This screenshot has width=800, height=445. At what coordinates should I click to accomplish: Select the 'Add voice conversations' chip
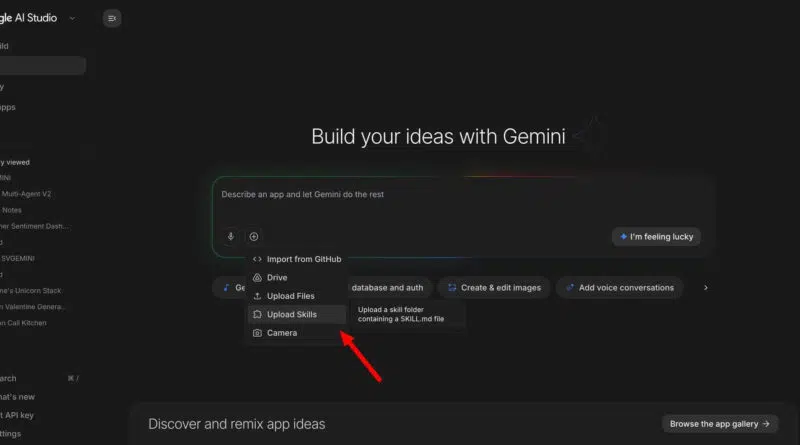(x=619, y=288)
